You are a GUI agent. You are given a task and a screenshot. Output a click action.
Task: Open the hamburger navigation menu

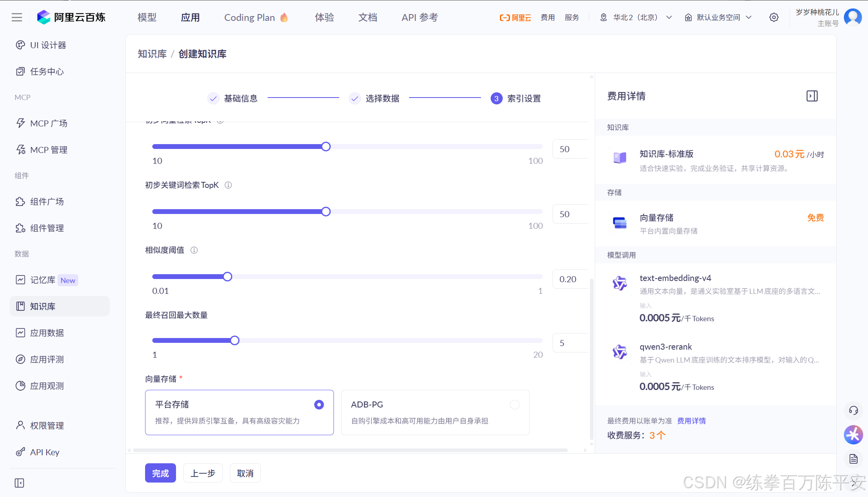17,17
